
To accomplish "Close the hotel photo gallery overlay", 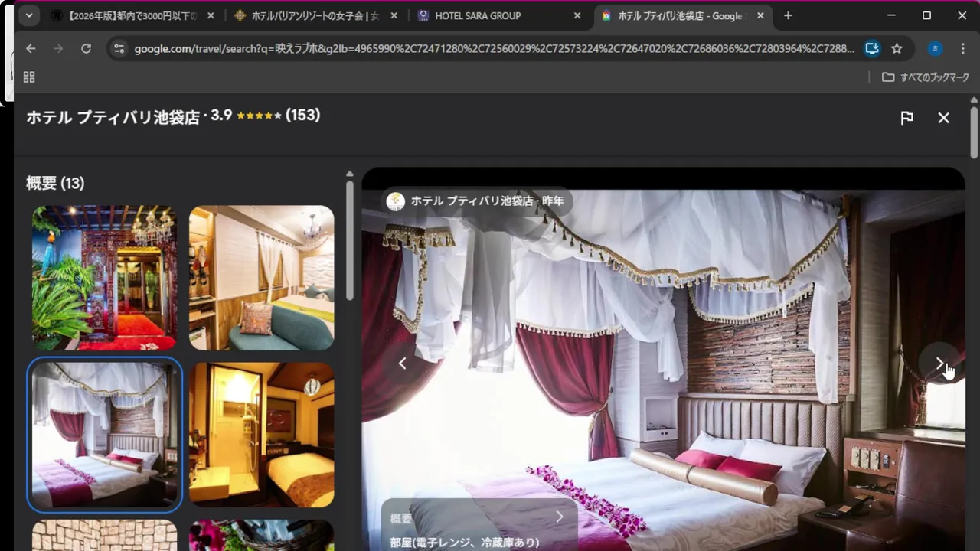I will click(x=943, y=118).
